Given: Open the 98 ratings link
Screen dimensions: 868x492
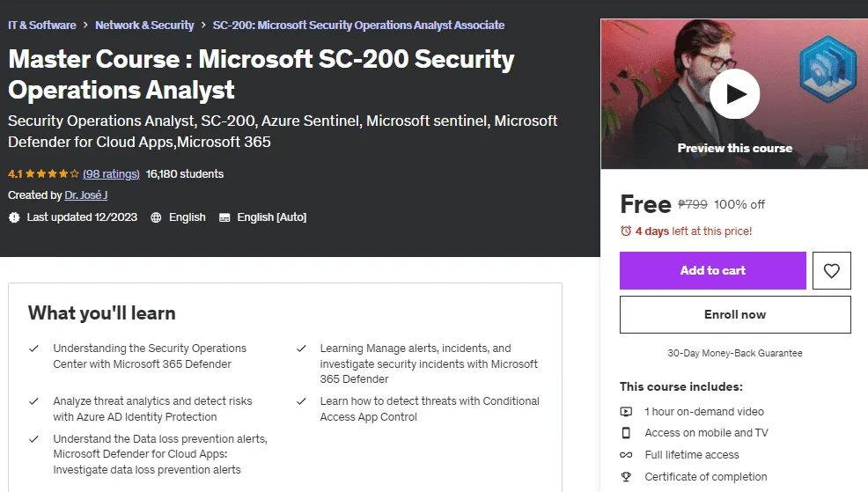Looking at the screenshot, I should (111, 173).
